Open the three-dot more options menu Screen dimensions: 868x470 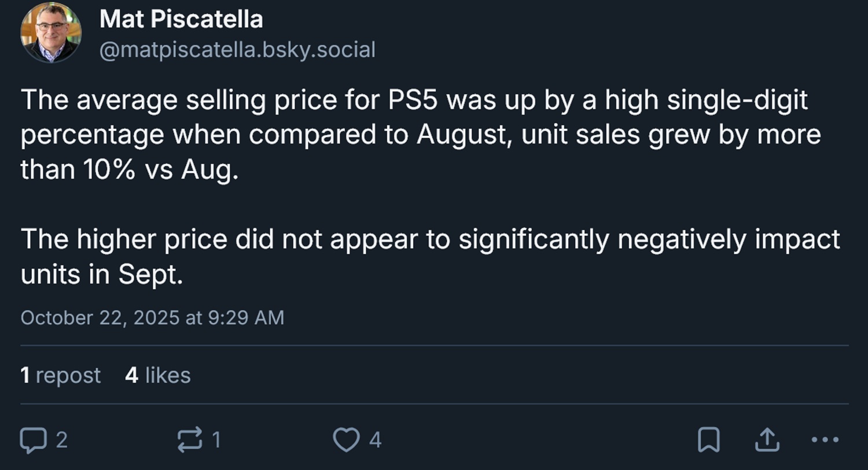825,440
